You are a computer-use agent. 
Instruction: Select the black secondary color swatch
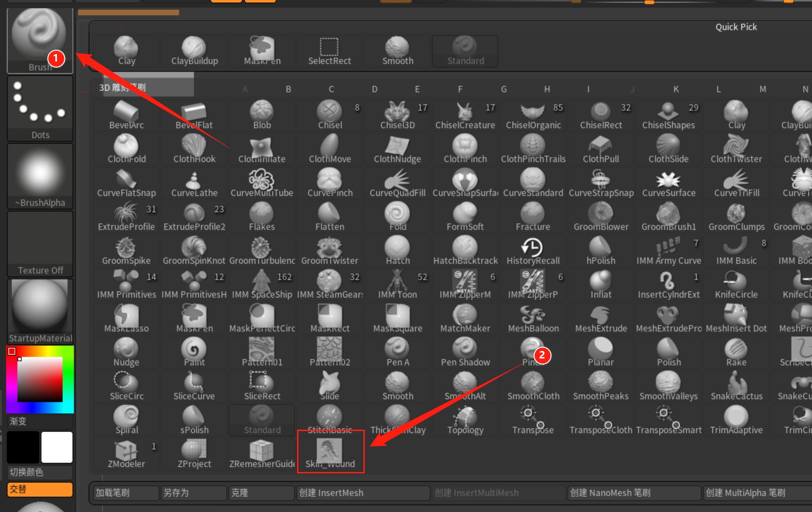(23, 447)
